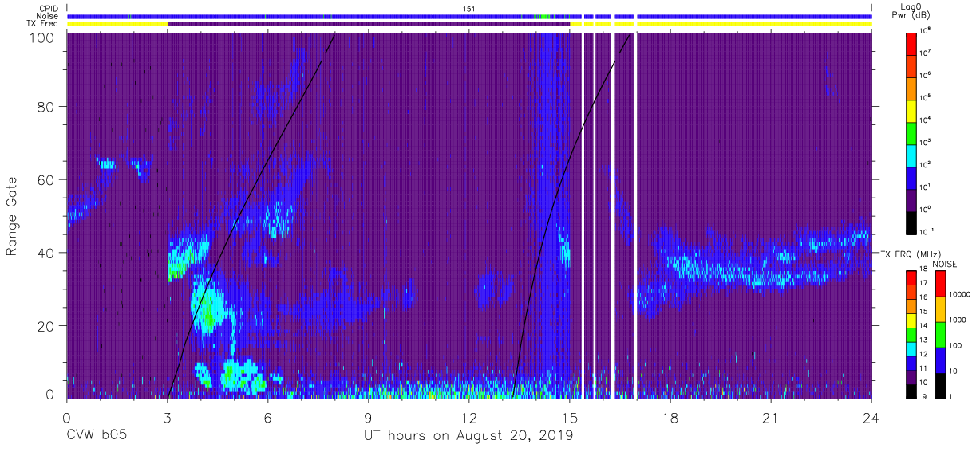The image size is (980, 452).
Task: Click the TX Freq purple strip at hour 9
Action: point(368,24)
